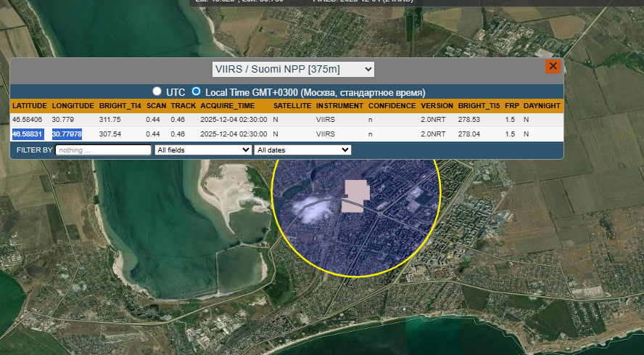Screen dimensions: 644x355
Task: Click the ACQUIRE_TIME column header
Action: click(227, 106)
